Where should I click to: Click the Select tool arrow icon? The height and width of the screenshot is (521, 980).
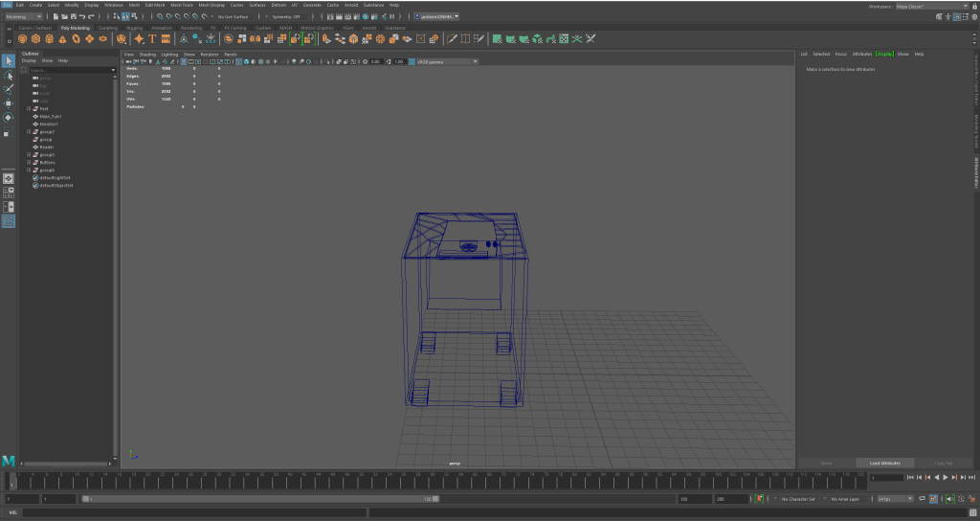pos(9,61)
